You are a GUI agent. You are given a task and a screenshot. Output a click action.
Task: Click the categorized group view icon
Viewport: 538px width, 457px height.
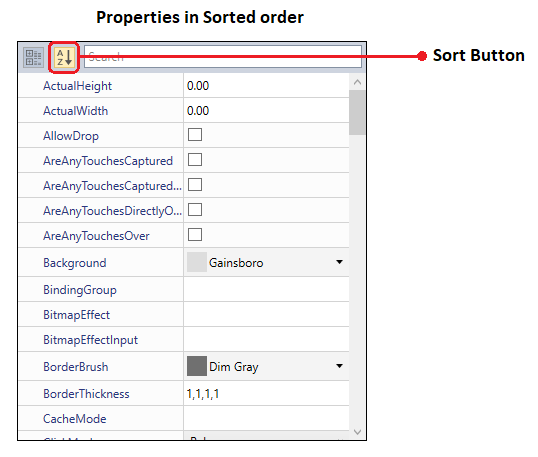coord(33,57)
